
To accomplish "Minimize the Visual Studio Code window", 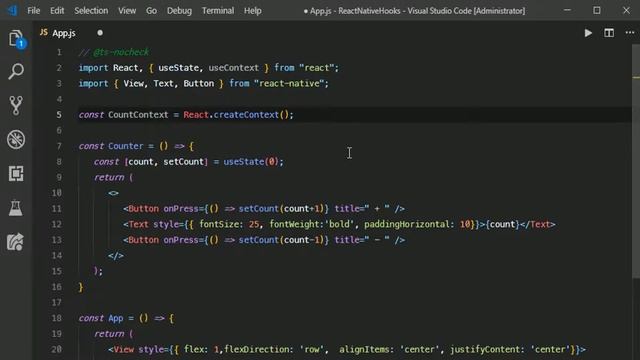I will tap(567, 10).
